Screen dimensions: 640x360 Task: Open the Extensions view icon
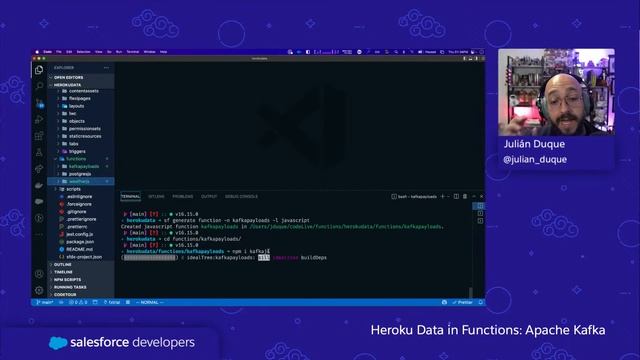pyautogui.click(x=39, y=136)
